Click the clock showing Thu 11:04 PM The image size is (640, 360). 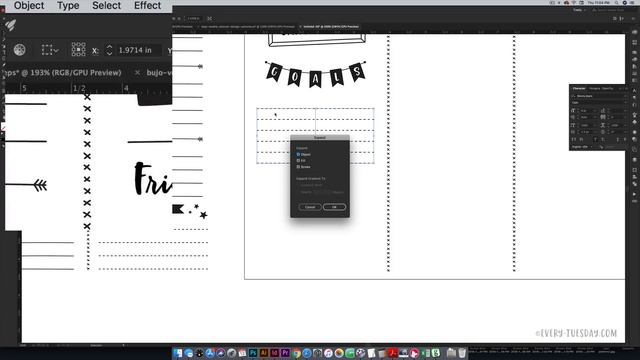click(x=599, y=2)
